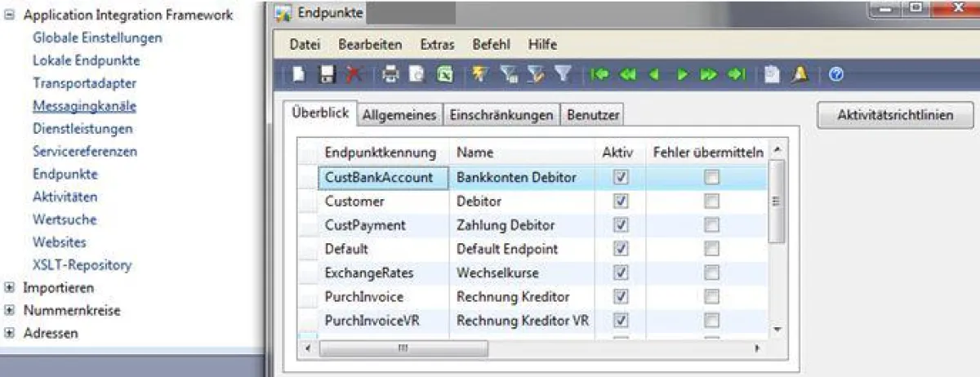
Task: Enable Fehler übermitteln for PurchInvoice
Action: pyautogui.click(x=713, y=296)
